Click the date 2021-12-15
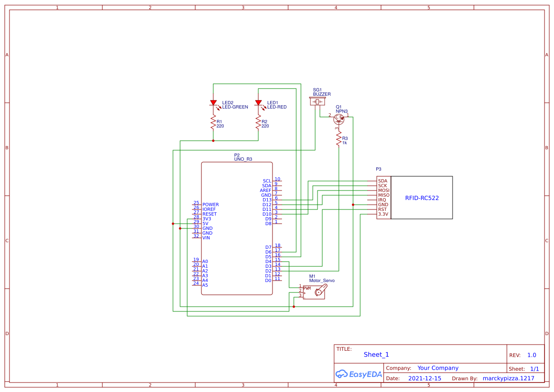This screenshot has width=554, height=392. coord(425,378)
